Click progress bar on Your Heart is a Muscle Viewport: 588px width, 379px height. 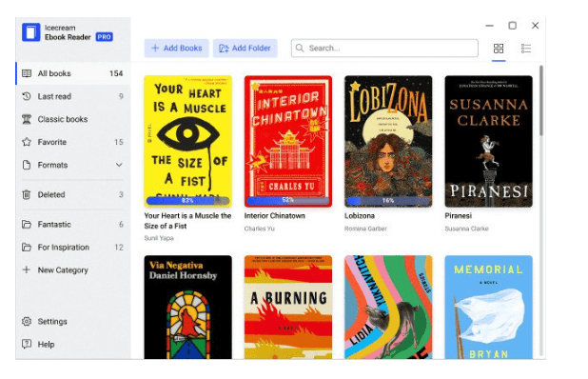coord(187,201)
